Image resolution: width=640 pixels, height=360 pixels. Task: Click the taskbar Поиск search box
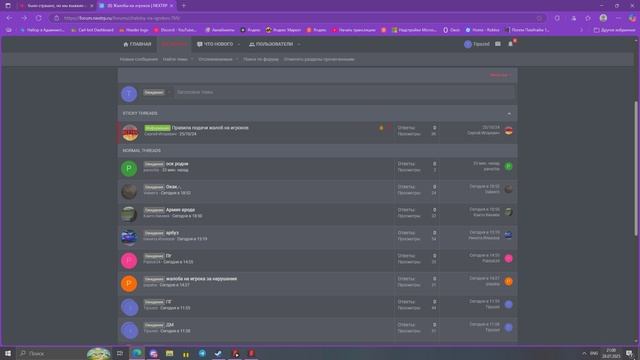64,353
